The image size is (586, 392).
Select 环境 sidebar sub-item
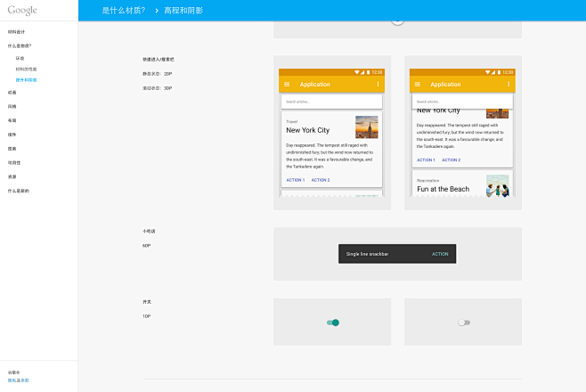pyautogui.click(x=20, y=58)
